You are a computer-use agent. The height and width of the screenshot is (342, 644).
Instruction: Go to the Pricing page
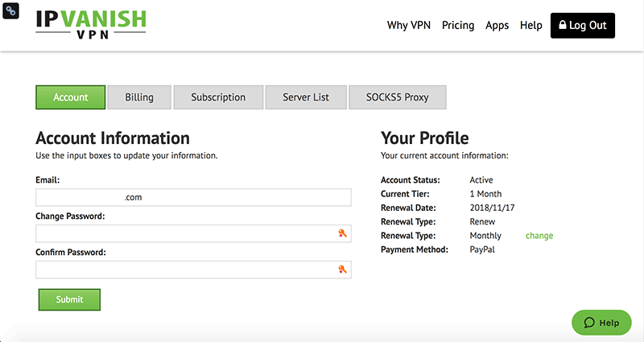pyautogui.click(x=458, y=26)
